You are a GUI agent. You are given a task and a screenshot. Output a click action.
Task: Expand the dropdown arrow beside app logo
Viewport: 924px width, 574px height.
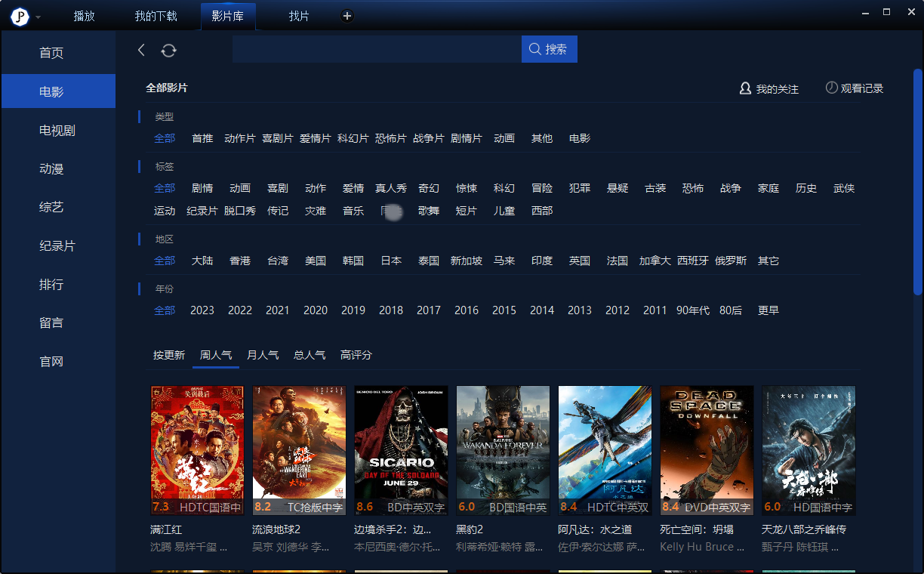pos(38,17)
